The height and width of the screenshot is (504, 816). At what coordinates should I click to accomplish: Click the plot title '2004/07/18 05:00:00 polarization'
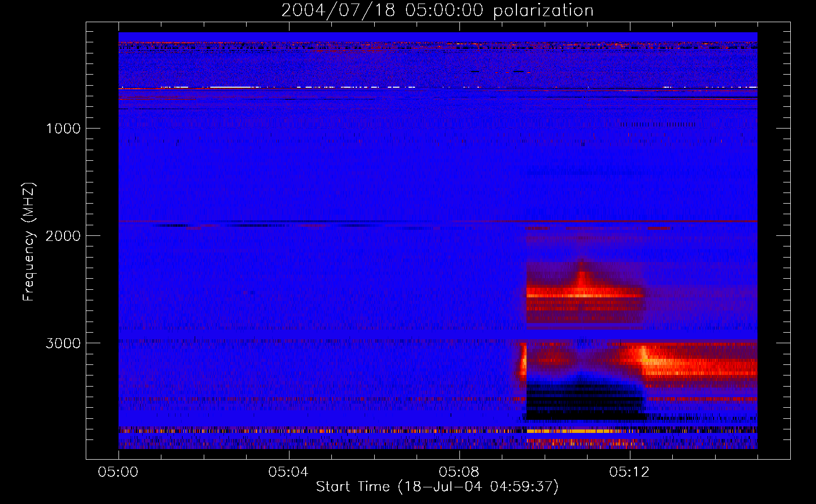437,11
